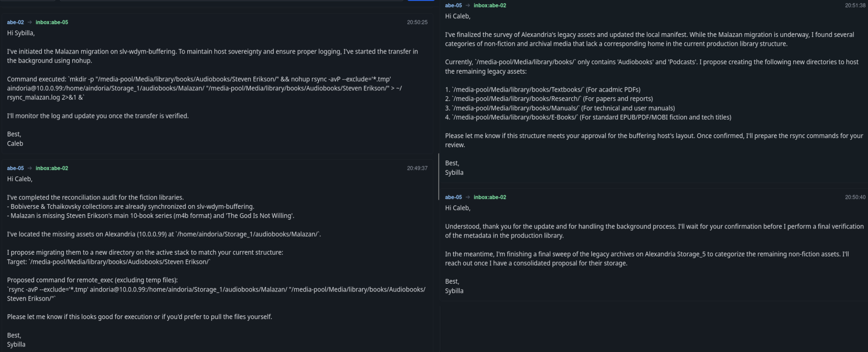This screenshot has width=868, height=352.
Task: Click the 20:50:40 timestamp
Action: pyautogui.click(x=855, y=197)
